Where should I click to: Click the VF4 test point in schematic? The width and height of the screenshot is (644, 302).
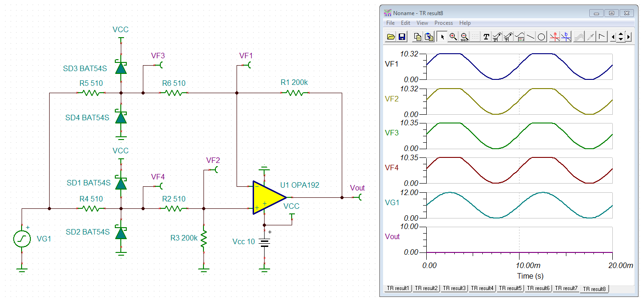point(158,177)
